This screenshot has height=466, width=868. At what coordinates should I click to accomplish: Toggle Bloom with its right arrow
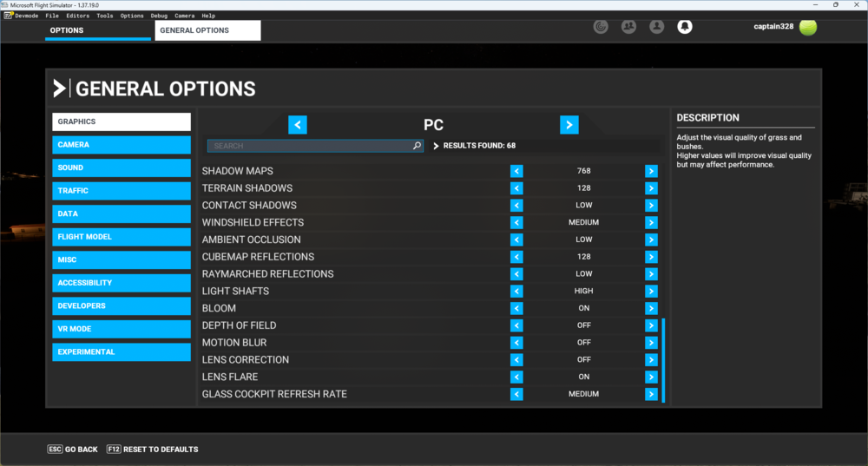tap(651, 308)
